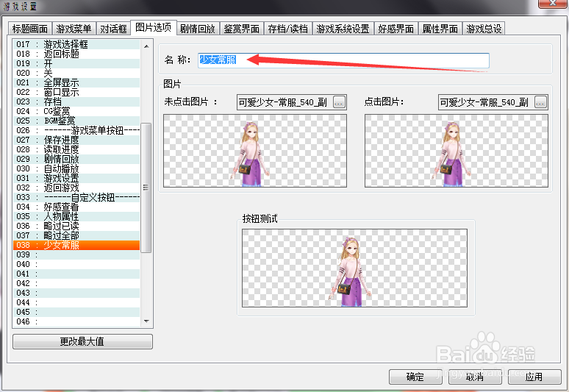Screen dimensions: 569x392
Task: Select empty list row 042
Action: pyautogui.click(x=76, y=283)
